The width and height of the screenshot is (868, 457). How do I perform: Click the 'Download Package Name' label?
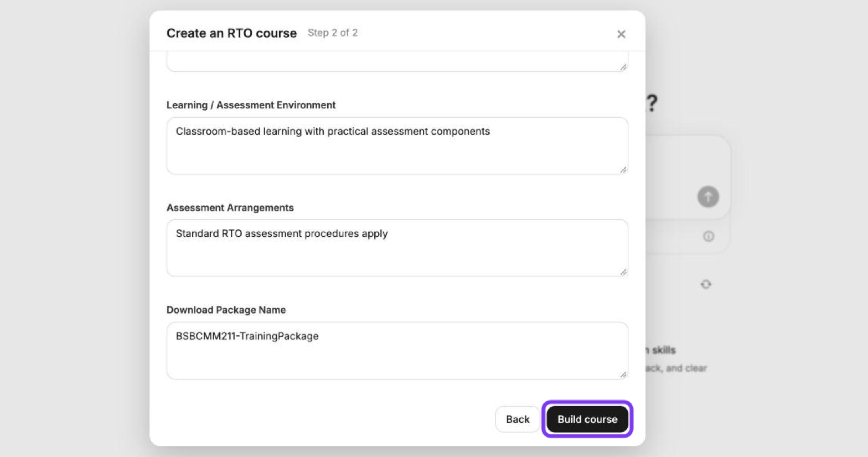click(x=226, y=310)
